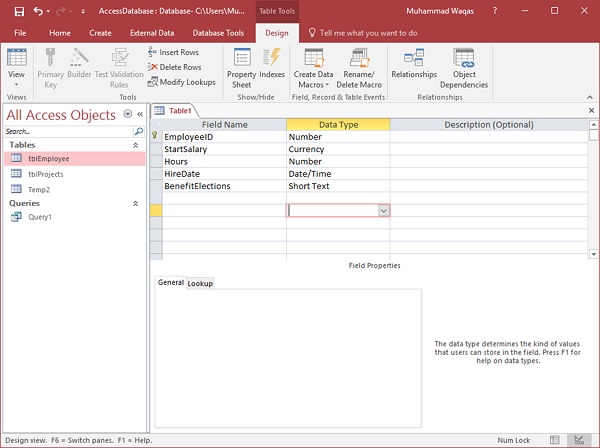
Task: Collapse the Tables group in navigation
Action: pos(136,145)
